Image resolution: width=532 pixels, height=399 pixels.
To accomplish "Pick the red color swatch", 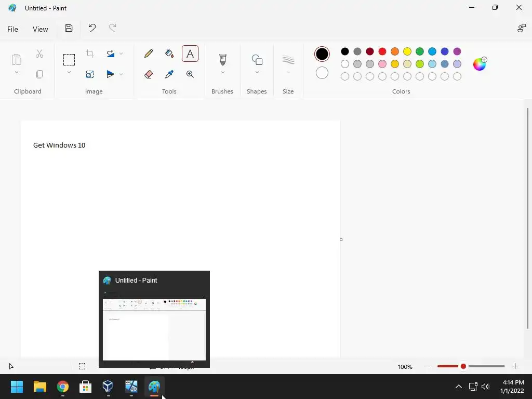I will click(x=382, y=51).
